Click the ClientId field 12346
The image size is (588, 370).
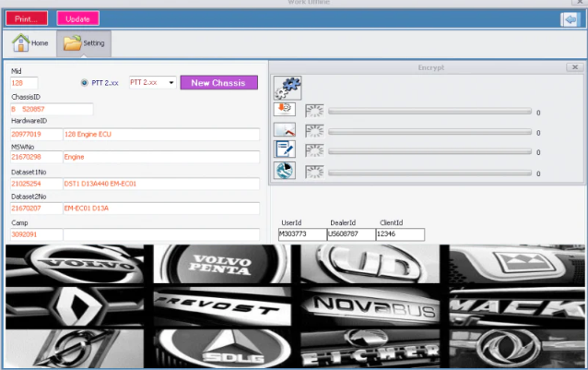pos(400,234)
